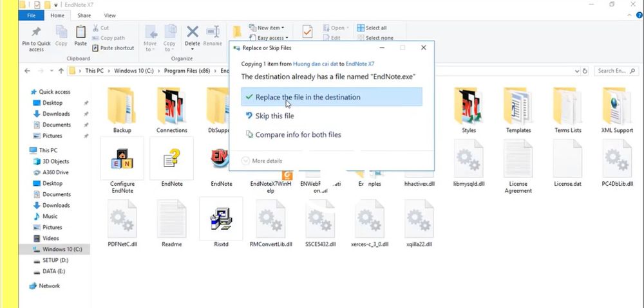644x308 pixels.
Task: Switch to the Home ribbon tab
Action: [57, 15]
